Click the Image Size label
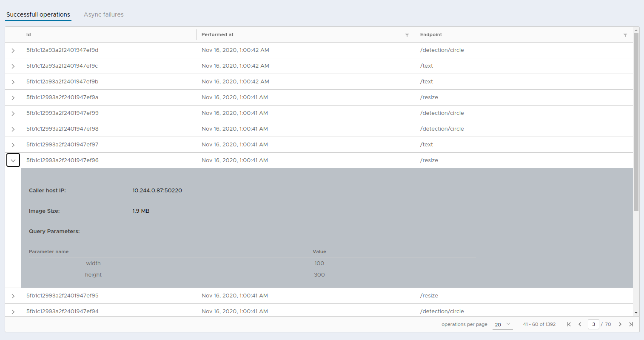This screenshot has width=644, height=340. (x=44, y=211)
